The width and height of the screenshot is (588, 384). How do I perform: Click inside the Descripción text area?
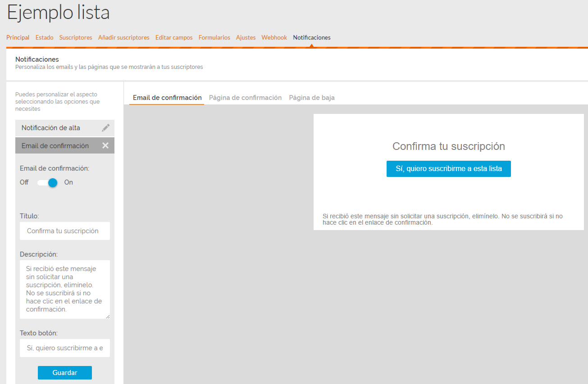pyautogui.click(x=65, y=289)
